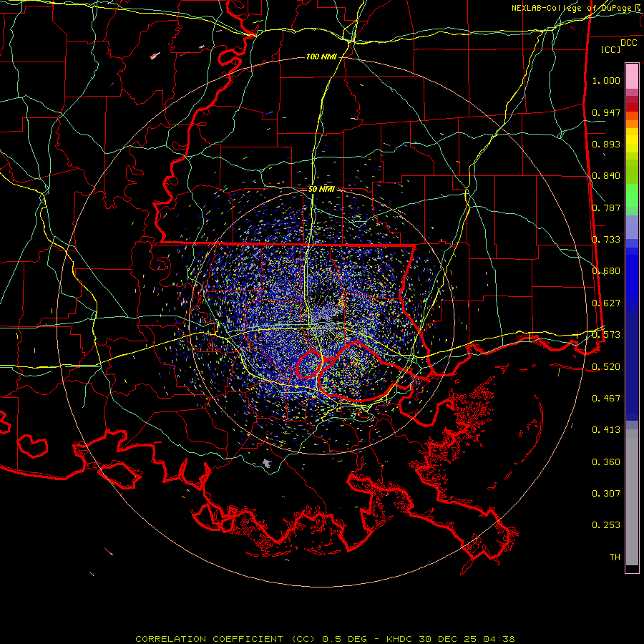Click the 0.840 scale value
The width and height of the screenshot is (644, 644).
tap(606, 176)
